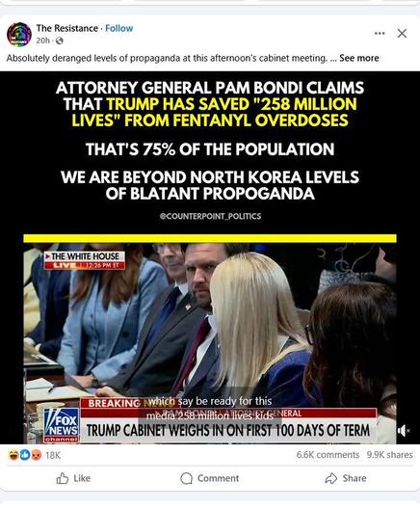Viewport: 420px width, 508px height.
Task: Share this post via Share button
Action: click(346, 478)
